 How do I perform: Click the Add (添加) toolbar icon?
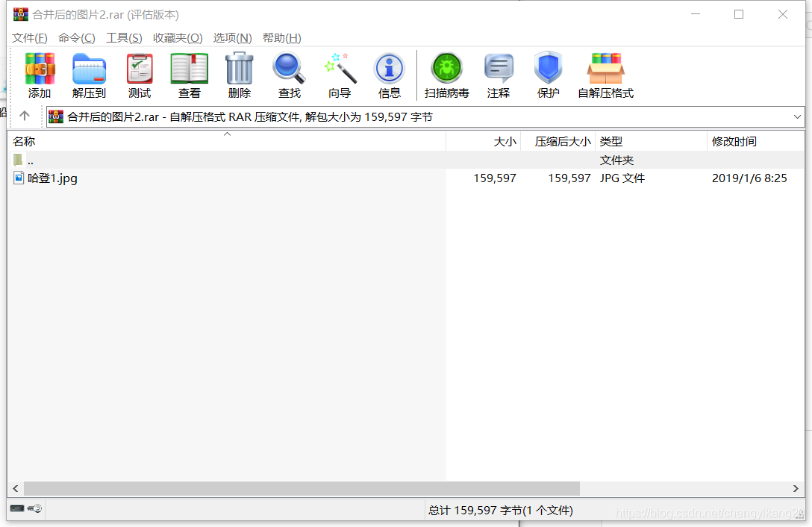tap(40, 75)
